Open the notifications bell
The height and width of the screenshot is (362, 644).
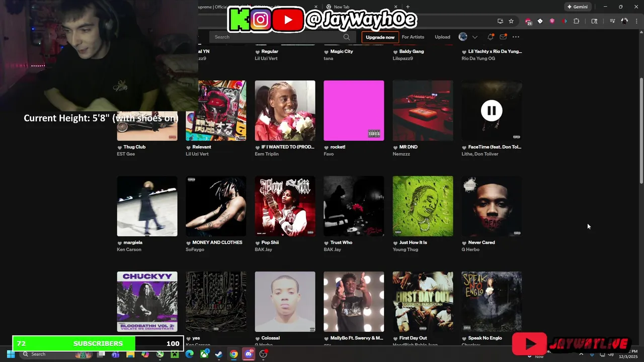(x=490, y=37)
